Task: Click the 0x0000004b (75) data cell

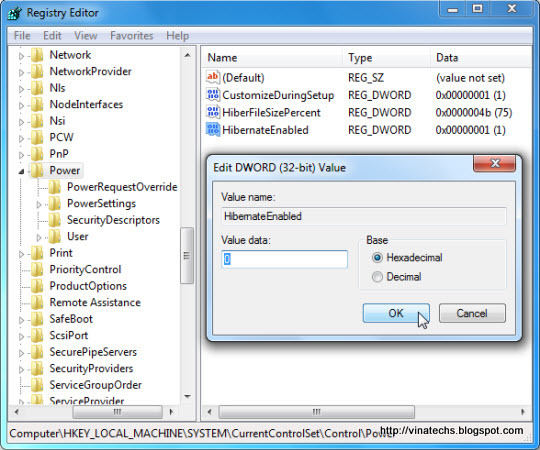Action: (474, 113)
